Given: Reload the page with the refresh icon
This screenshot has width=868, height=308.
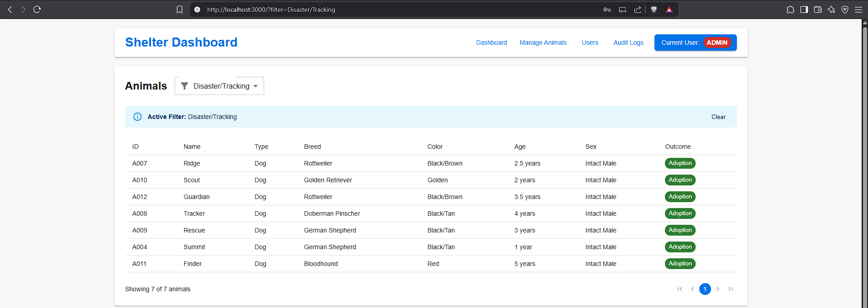Looking at the screenshot, I should tap(37, 9).
